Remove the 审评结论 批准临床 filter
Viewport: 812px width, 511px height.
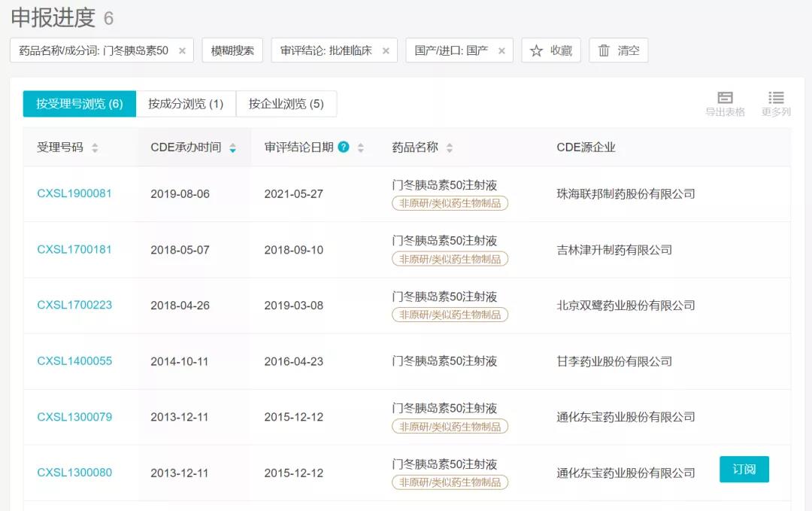coord(386,50)
